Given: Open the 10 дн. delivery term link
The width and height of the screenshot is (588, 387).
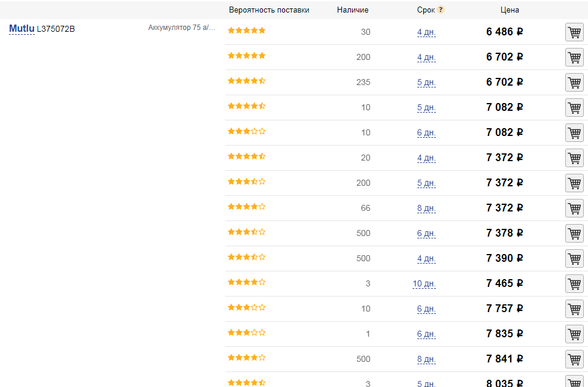Looking at the screenshot, I should (x=424, y=284).
